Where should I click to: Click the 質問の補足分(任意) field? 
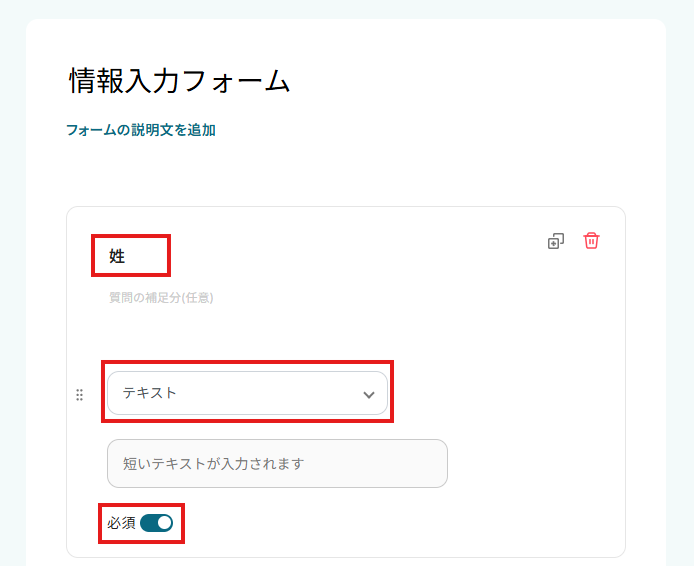click(161, 297)
